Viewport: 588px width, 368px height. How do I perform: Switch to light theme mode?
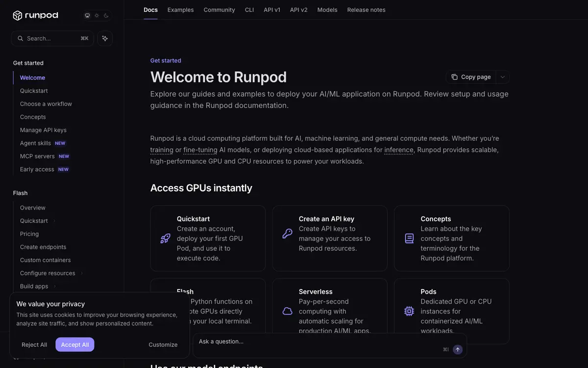coord(97,16)
